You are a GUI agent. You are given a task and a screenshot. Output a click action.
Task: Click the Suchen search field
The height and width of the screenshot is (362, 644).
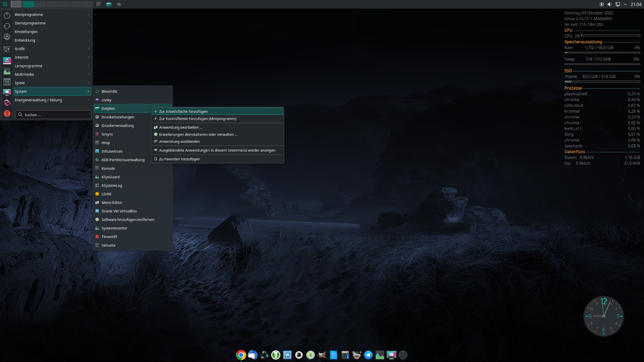[53, 115]
